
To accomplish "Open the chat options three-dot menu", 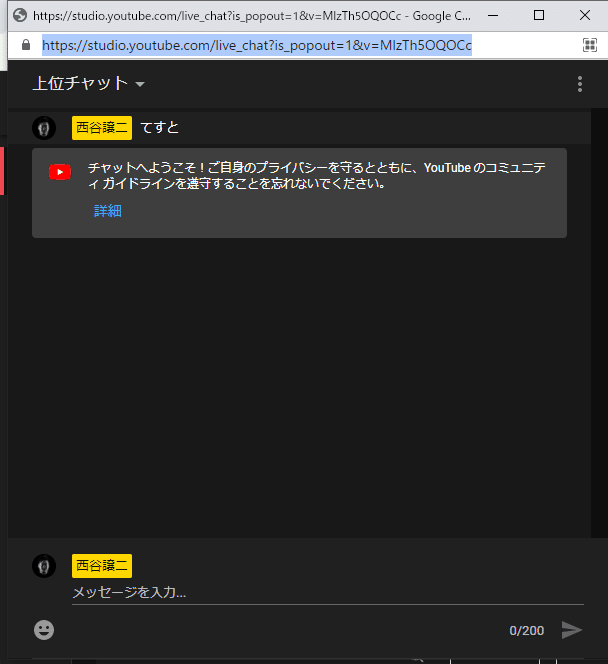I will (x=580, y=84).
